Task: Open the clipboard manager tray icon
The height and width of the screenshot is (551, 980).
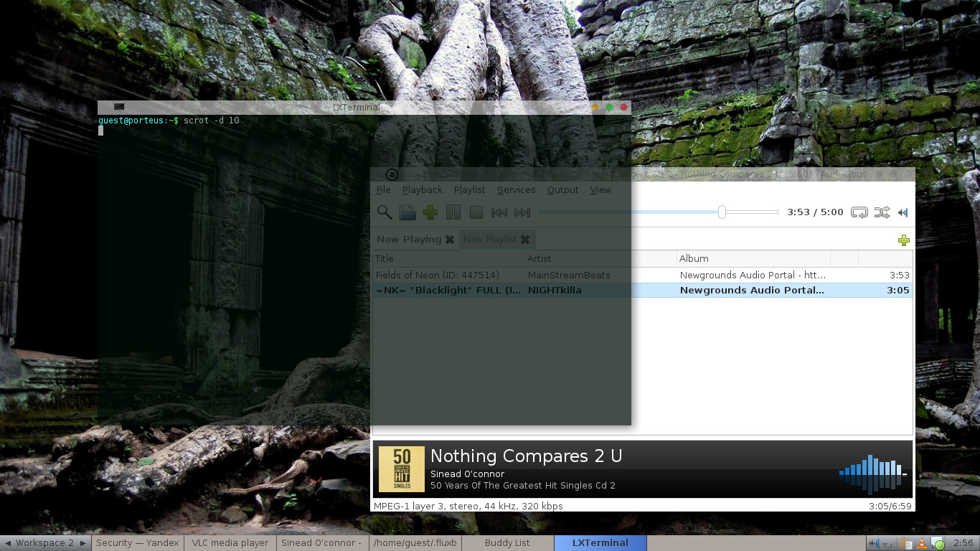Action: coord(906,543)
